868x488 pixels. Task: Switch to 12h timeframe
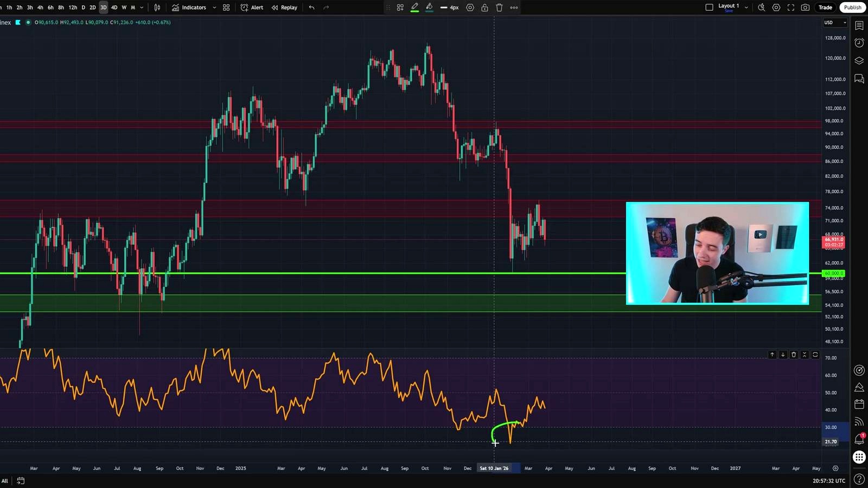click(x=73, y=8)
